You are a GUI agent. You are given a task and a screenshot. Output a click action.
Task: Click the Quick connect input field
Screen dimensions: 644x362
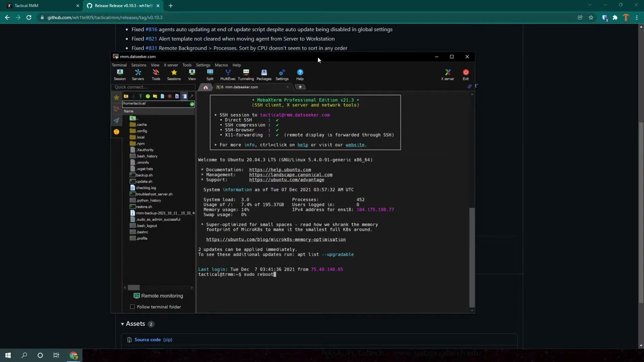153,87
